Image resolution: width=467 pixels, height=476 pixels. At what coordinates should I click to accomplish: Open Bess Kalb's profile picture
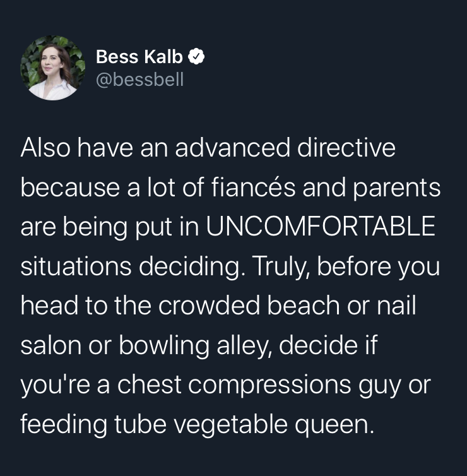pos(52,68)
